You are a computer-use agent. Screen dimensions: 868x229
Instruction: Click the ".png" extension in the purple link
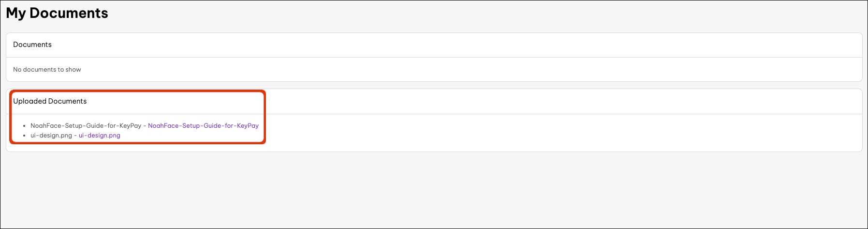coord(114,136)
